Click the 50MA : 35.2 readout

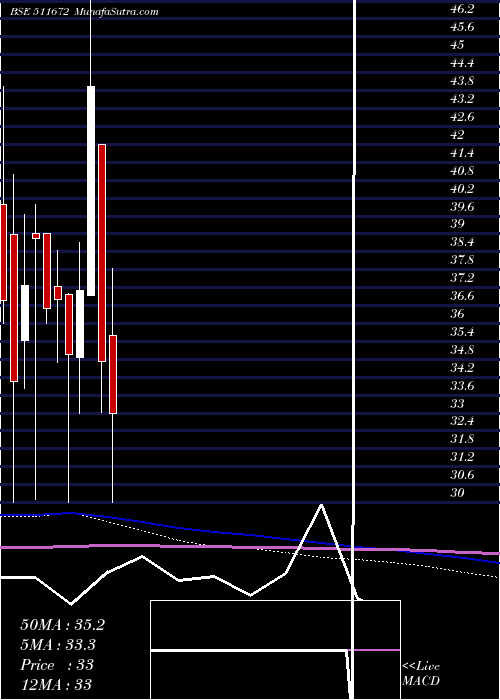coord(62,625)
